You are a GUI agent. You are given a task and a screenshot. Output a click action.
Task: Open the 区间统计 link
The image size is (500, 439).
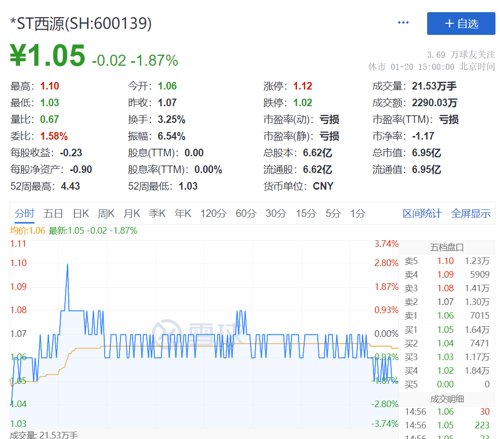click(x=422, y=213)
